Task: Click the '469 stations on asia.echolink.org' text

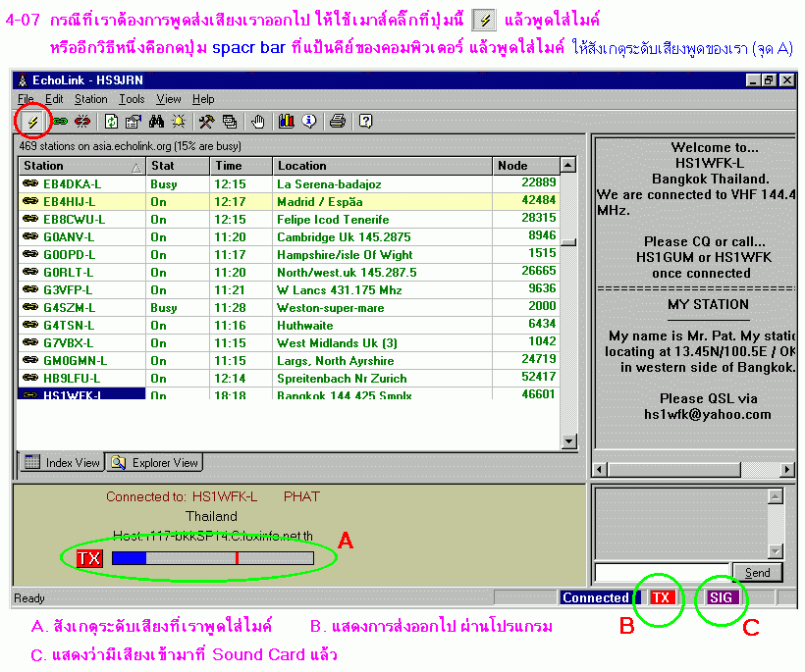Action: coord(130,146)
